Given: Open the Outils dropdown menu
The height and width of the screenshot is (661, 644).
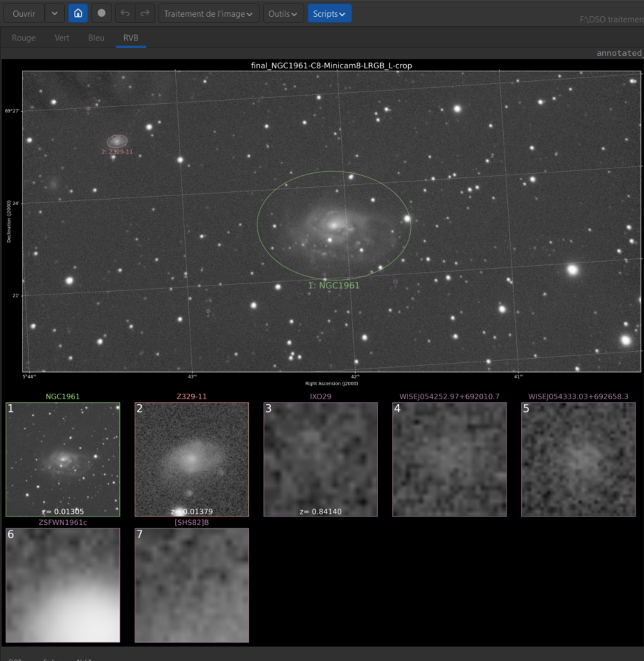Looking at the screenshot, I should [283, 13].
